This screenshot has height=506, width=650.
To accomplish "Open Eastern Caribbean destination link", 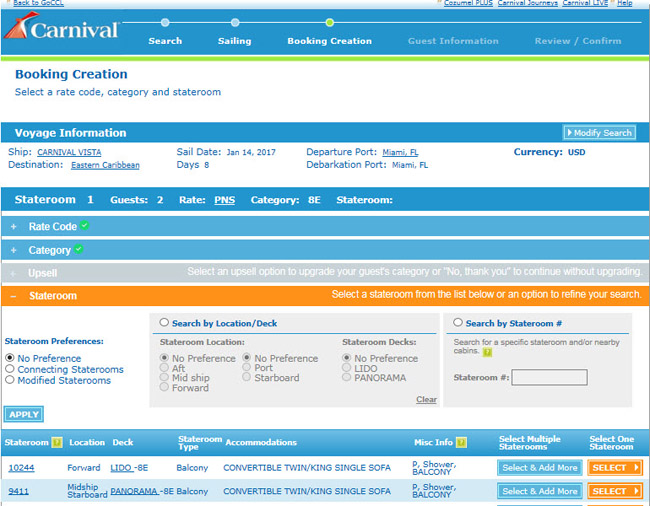I will 105,165.
